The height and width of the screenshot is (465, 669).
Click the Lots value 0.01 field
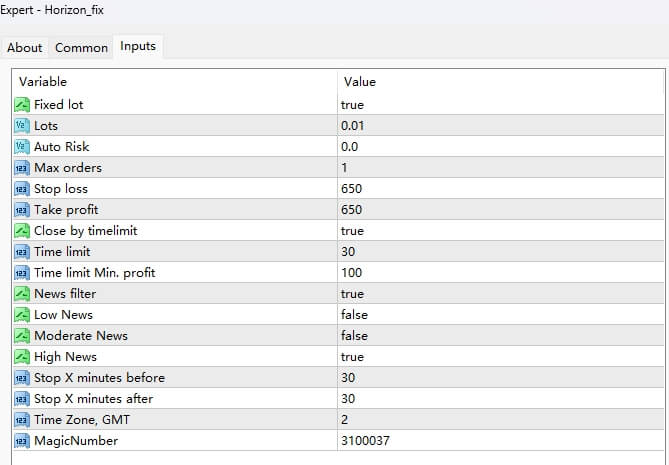pos(352,125)
